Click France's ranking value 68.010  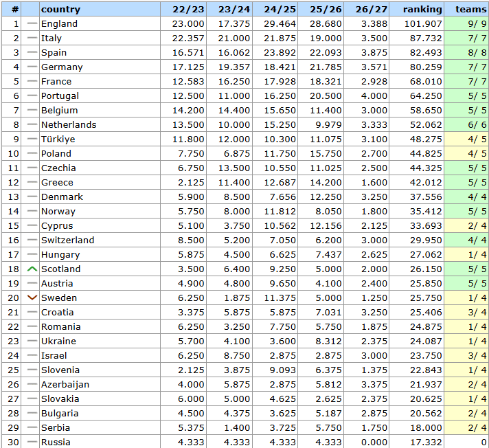coord(426,82)
